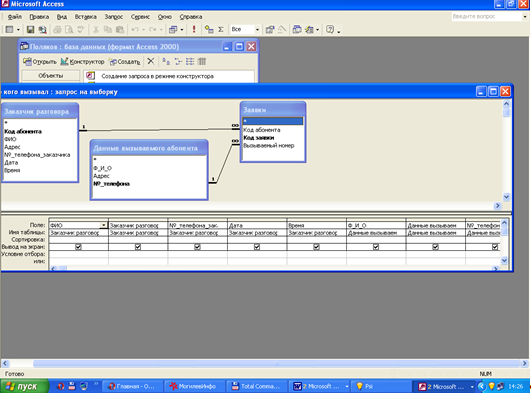Toggle Show checkbox for the Ф_И_О column

coord(376,247)
